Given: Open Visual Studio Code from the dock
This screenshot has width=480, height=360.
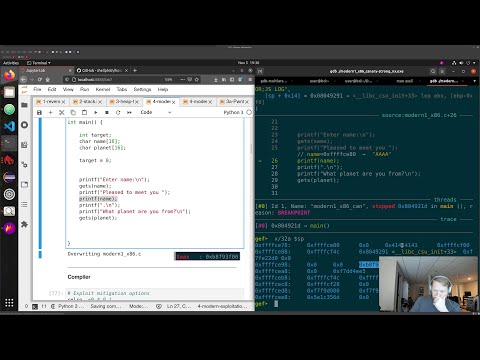Looking at the screenshot, I should pos(9,126).
